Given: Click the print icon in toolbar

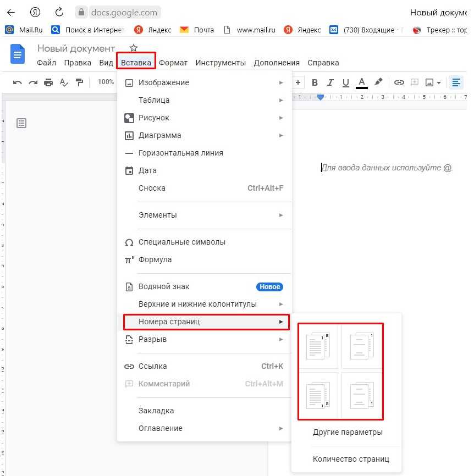Looking at the screenshot, I should 48,82.
